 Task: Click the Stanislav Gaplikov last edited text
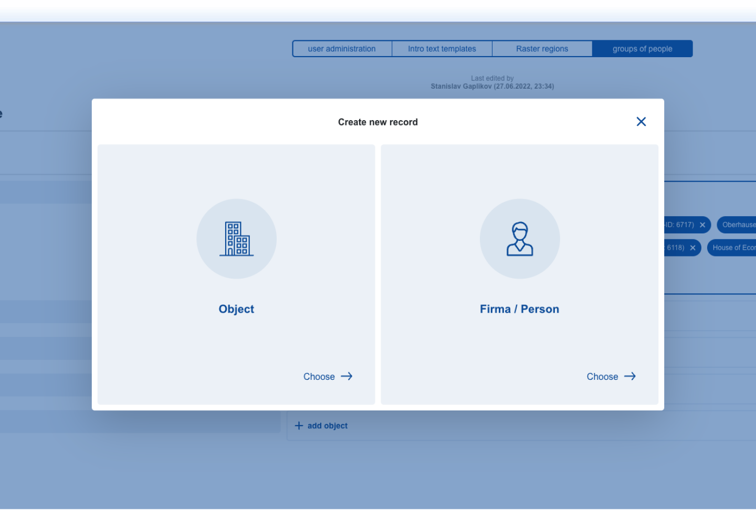point(492,87)
